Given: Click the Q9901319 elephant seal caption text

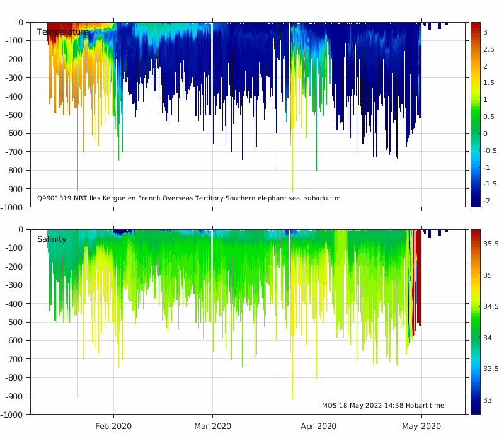Looking at the screenshot, I should [x=188, y=198].
